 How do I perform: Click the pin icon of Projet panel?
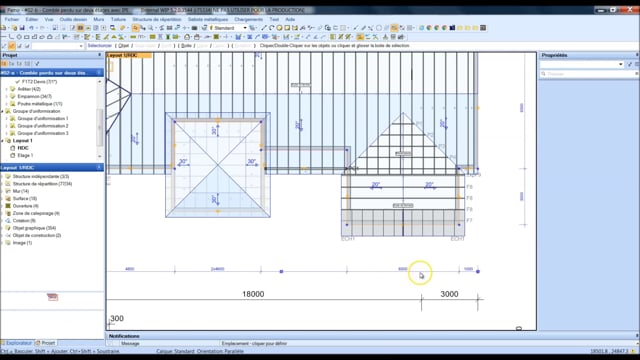(x=100, y=55)
